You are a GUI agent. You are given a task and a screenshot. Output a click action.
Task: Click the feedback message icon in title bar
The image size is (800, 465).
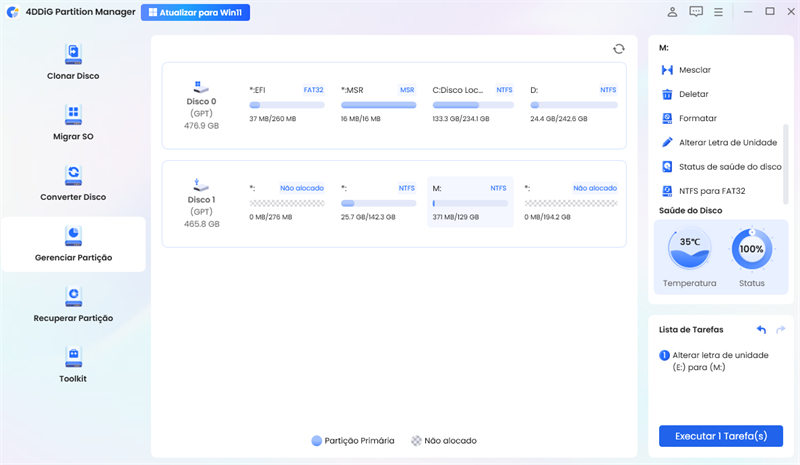695,12
